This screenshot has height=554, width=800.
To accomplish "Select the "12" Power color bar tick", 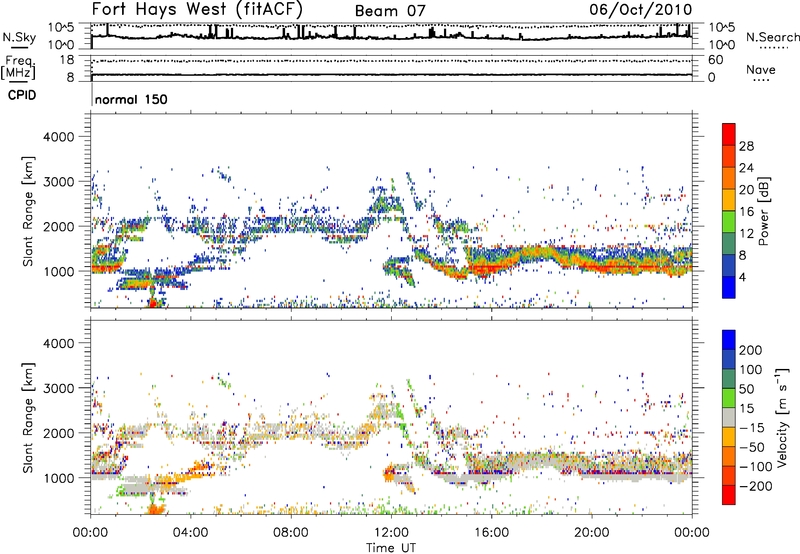I will click(746, 234).
